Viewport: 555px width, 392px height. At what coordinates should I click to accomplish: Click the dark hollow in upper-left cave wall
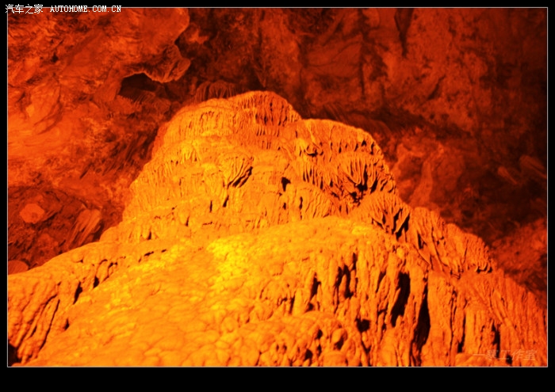137,83
